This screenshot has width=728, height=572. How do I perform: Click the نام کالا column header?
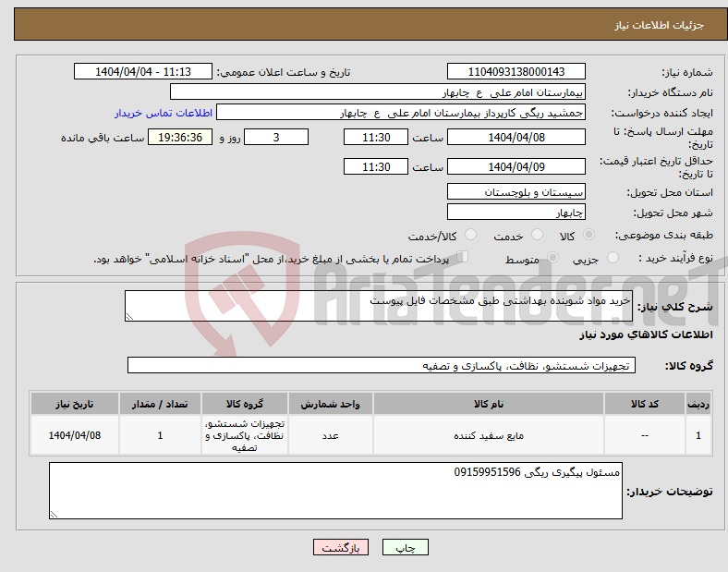click(489, 404)
